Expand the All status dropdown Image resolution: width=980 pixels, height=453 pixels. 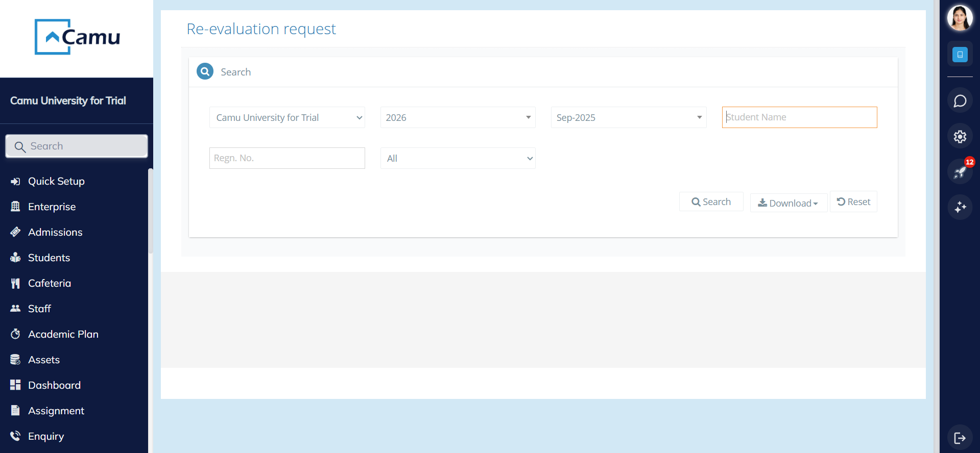click(458, 158)
